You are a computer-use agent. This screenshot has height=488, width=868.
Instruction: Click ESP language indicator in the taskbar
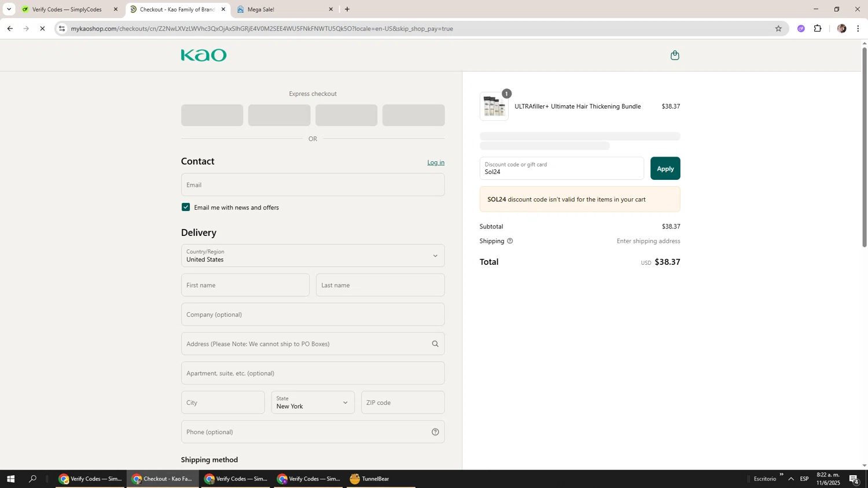click(804, 479)
